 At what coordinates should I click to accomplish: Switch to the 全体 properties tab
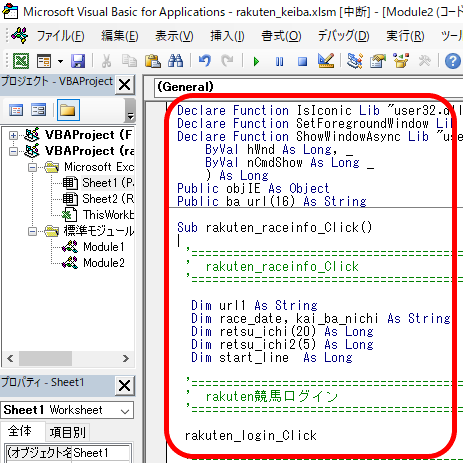[x=20, y=431]
